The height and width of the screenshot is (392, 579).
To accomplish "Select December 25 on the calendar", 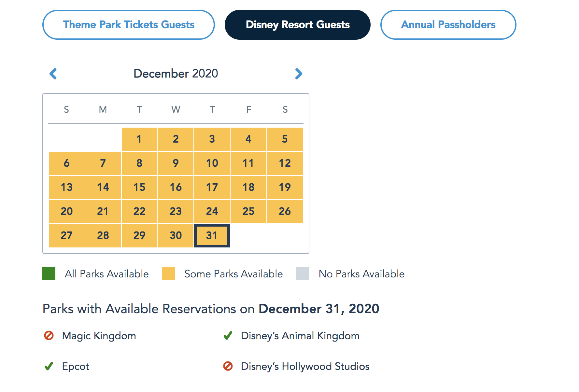I will click(x=248, y=211).
